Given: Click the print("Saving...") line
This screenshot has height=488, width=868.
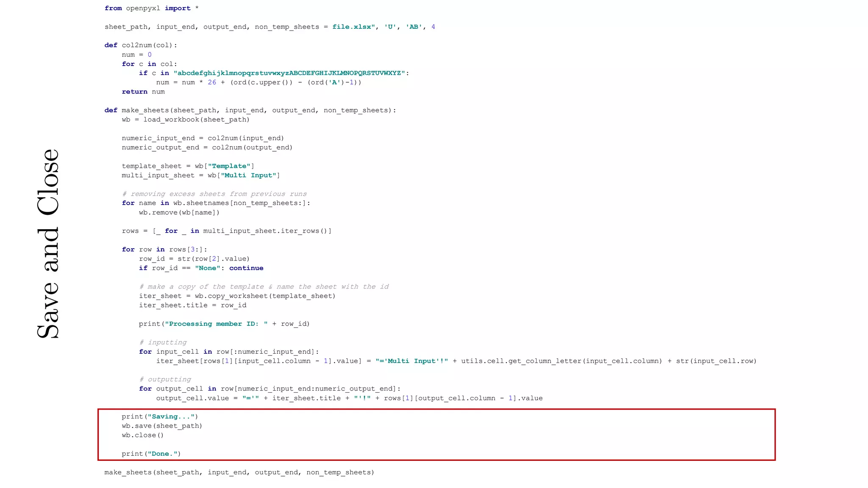Looking at the screenshot, I should (160, 417).
